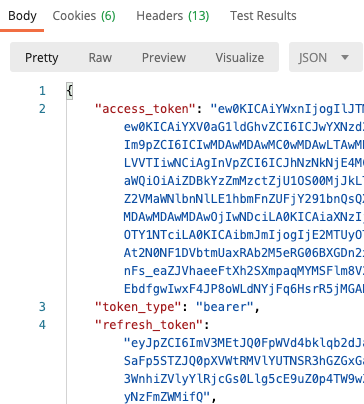This screenshot has height=404, width=364.
Task: Click token line starting "Im9pZCI6ICIwMDAwMDAw"
Action: pos(244,145)
